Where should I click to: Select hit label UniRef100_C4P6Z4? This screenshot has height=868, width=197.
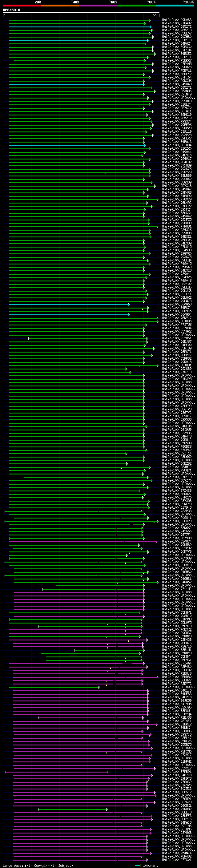tap(177, 43)
